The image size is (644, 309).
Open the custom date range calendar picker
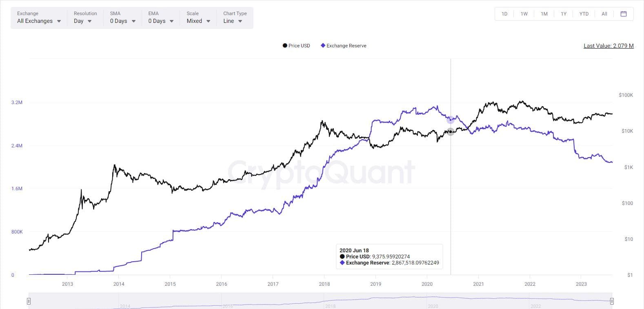623,13
